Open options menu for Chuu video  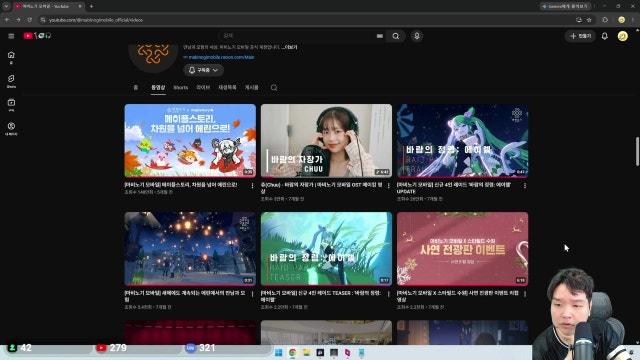coord(389,185)
